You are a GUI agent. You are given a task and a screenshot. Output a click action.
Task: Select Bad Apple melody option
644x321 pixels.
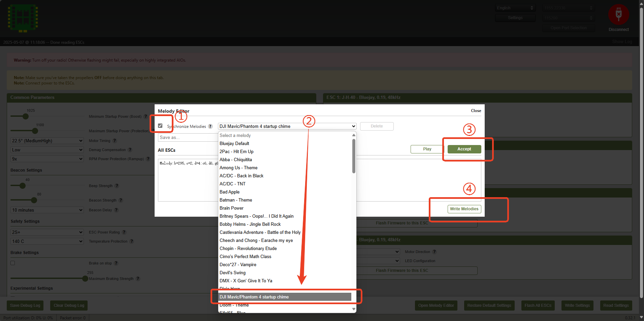pos(285,192)
